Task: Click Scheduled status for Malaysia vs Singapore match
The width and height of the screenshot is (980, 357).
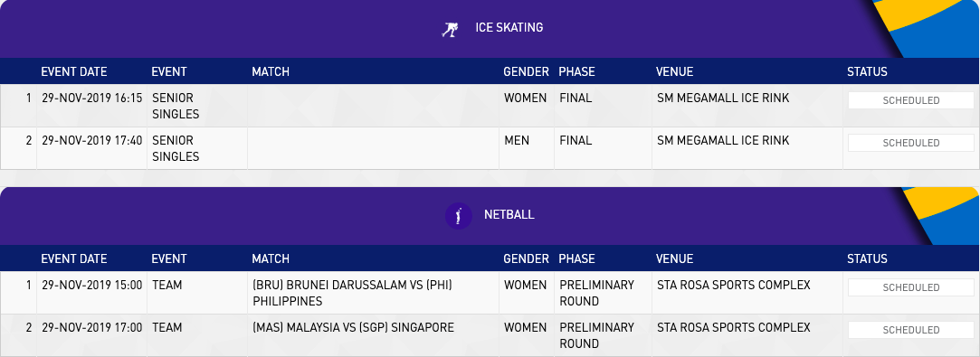Action: 910,330
